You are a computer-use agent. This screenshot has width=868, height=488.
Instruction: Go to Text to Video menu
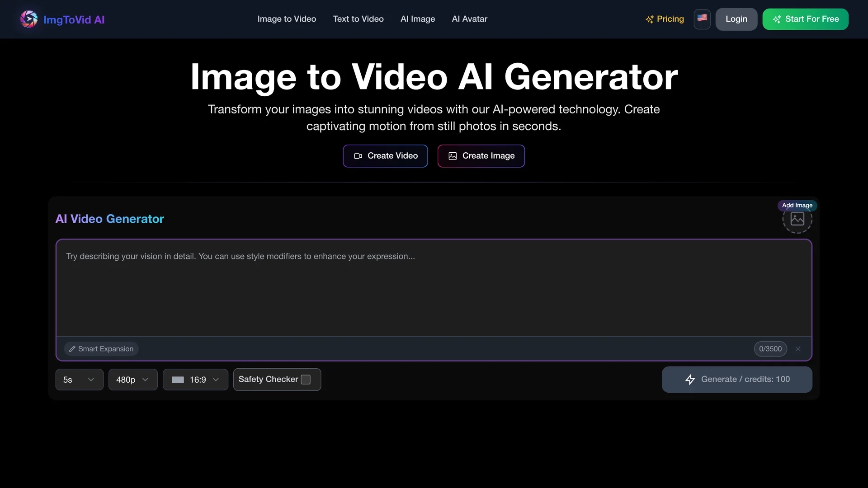coord(358,19)
